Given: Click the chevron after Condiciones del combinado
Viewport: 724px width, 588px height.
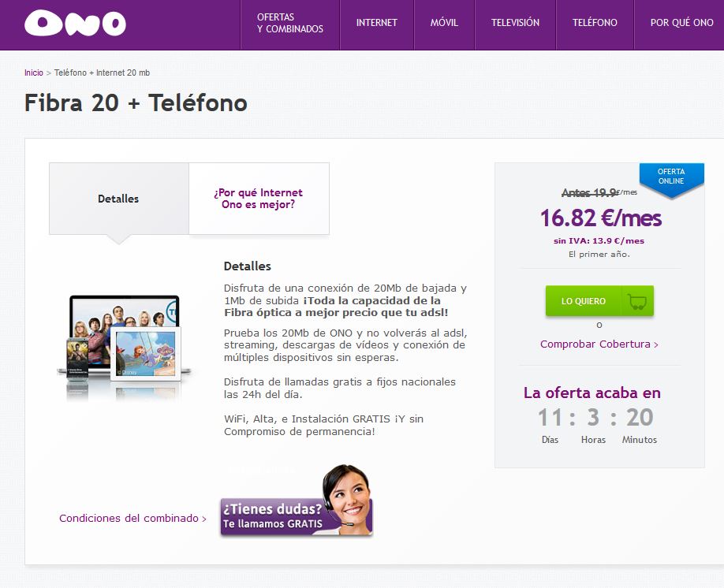Looking at the screenshot, I should point(204,519).
